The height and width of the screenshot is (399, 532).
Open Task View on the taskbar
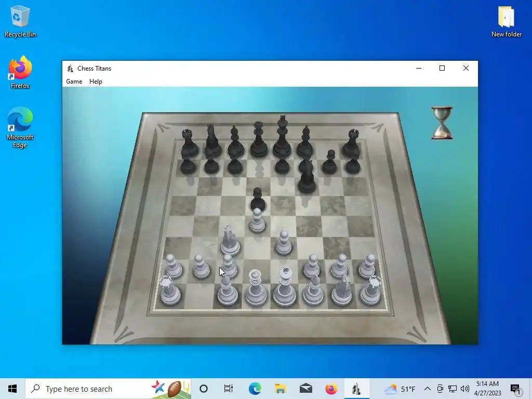tap(229, 389)
